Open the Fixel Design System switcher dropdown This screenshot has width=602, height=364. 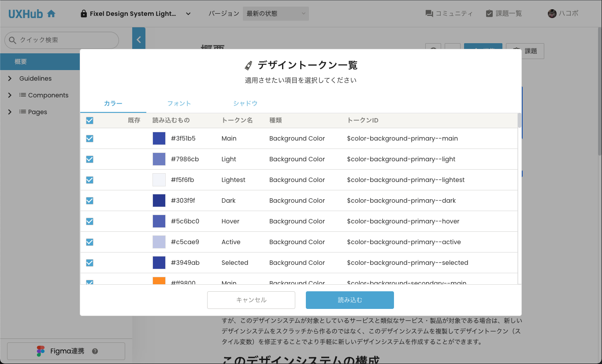point(188,13)
